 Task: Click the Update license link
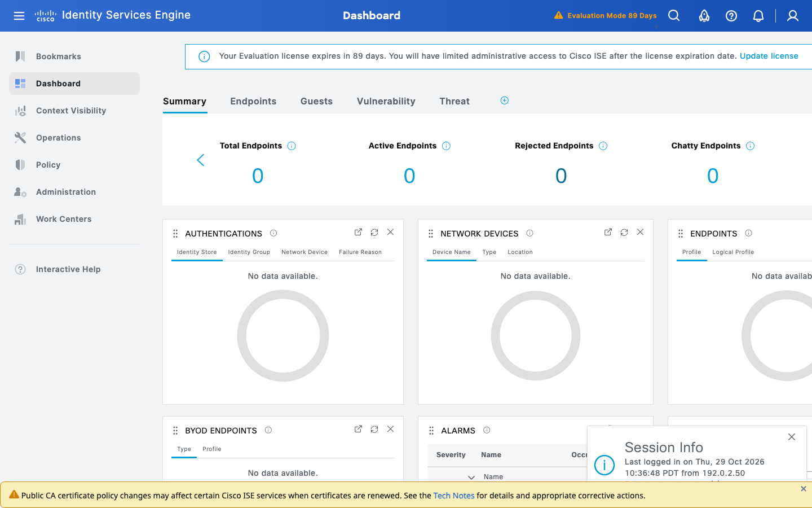[769, 56]
